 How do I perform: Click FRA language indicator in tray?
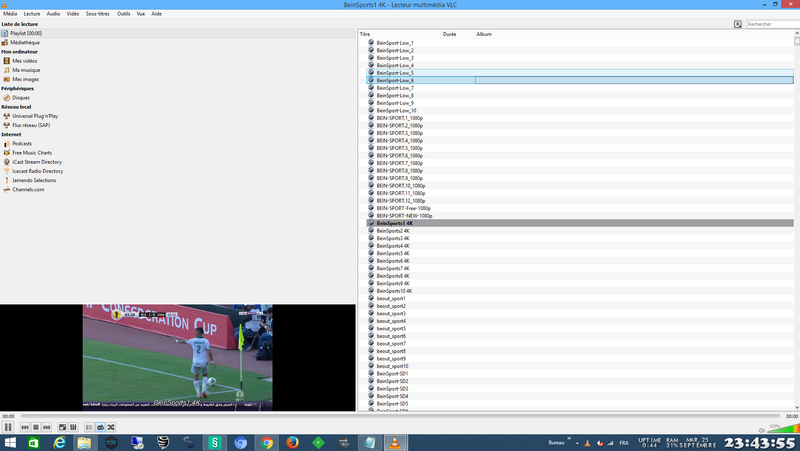point(623,443)
